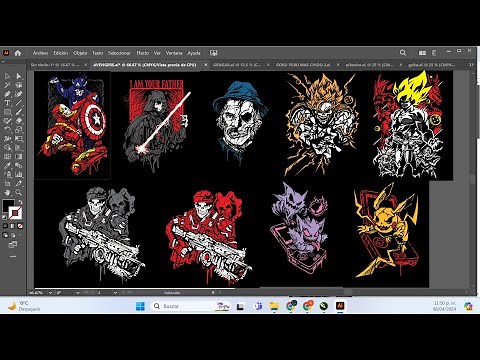
Task: Reset to default fill and stroke
Action: 4,217
